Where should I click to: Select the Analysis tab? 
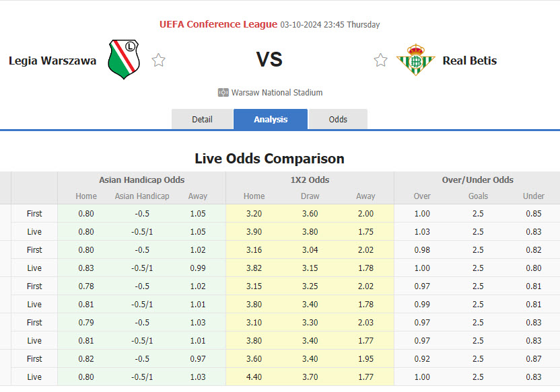pyautogui.click(x=270, y=119)
